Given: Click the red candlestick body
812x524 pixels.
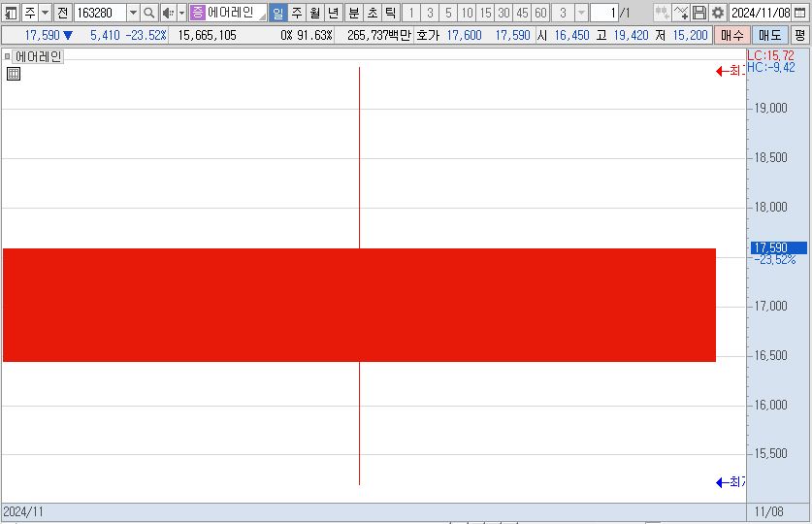Looking at the screenshot, I should click(x=359, y=305).
